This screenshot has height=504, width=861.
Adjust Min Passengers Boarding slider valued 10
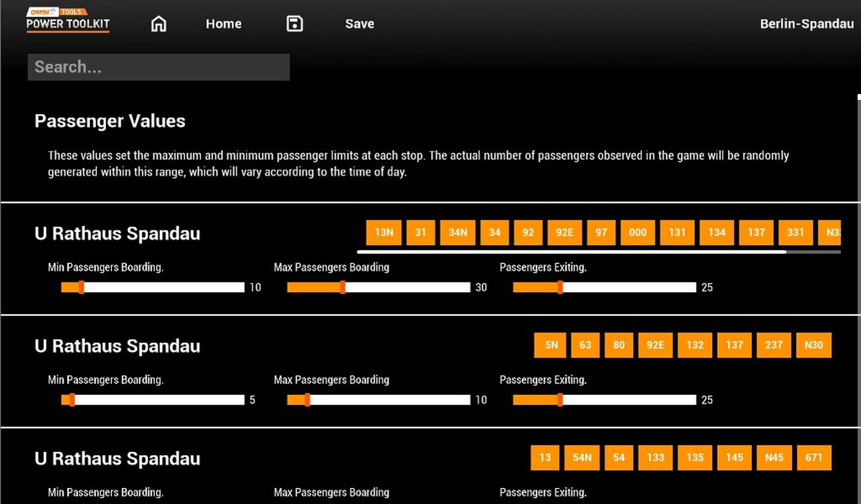point(153,288)
